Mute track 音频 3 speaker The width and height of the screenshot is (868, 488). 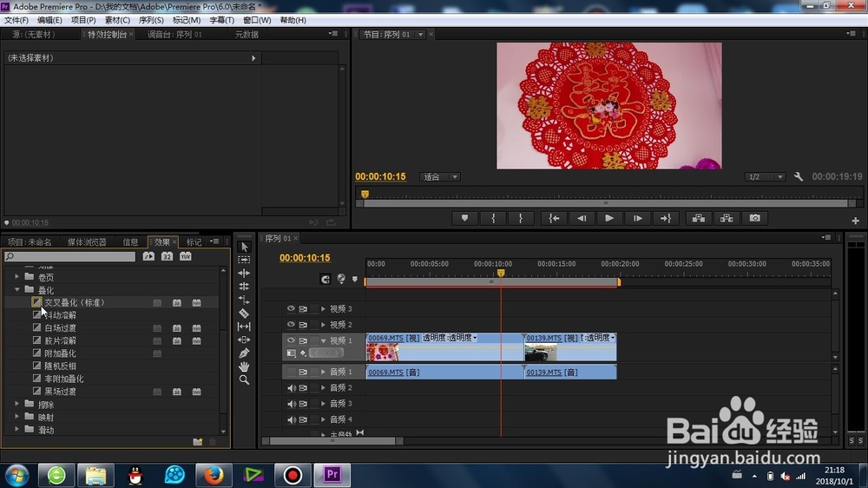click(x=291, y=404)
